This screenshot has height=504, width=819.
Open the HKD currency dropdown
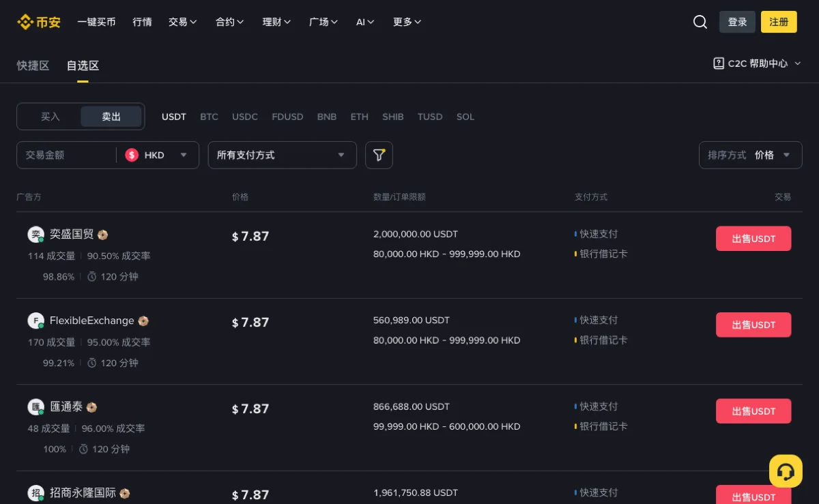point(158,155)
